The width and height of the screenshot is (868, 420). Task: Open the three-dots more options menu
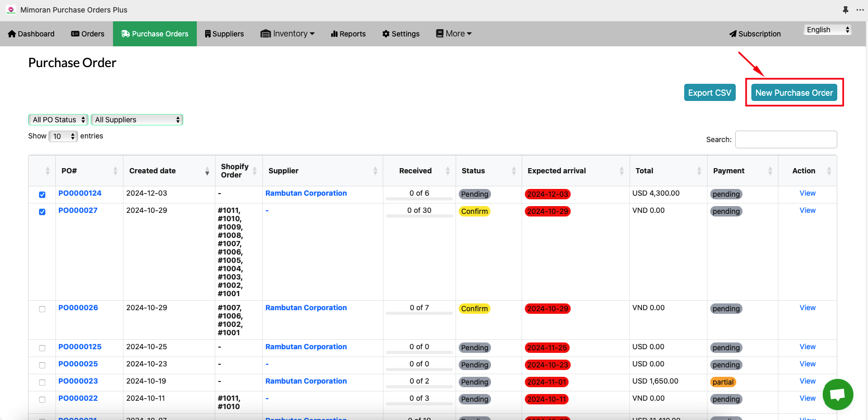(x=860, y=10)
